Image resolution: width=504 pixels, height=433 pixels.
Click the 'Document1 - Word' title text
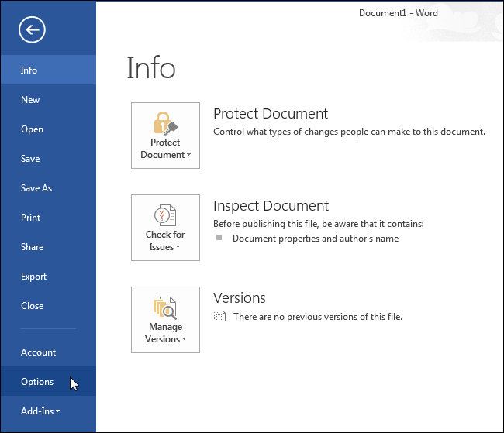tap(399, 13)
